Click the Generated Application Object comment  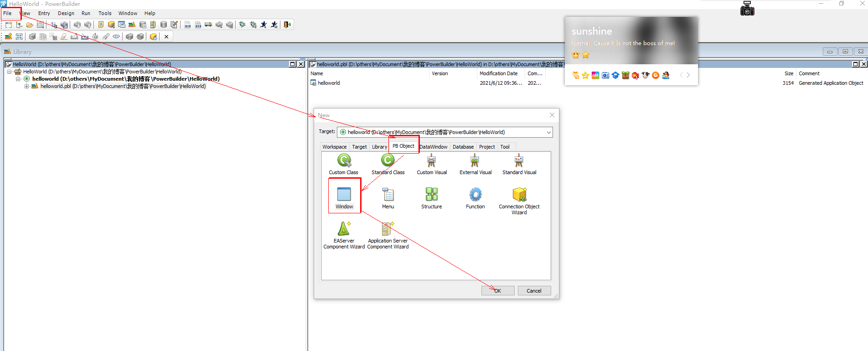click(831, 83)
